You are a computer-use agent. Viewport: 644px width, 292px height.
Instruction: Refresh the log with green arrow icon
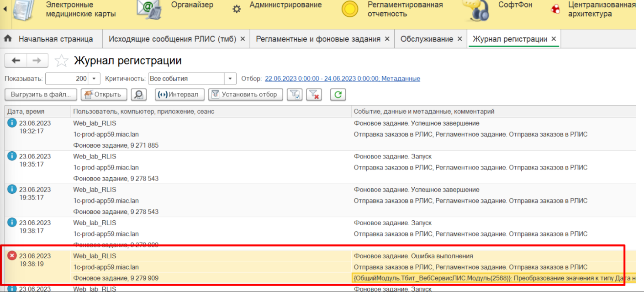point(338,95)
